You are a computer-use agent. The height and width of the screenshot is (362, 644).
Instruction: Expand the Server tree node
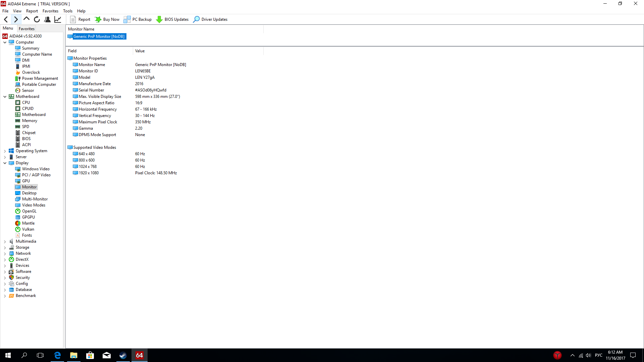coord(5,157)
